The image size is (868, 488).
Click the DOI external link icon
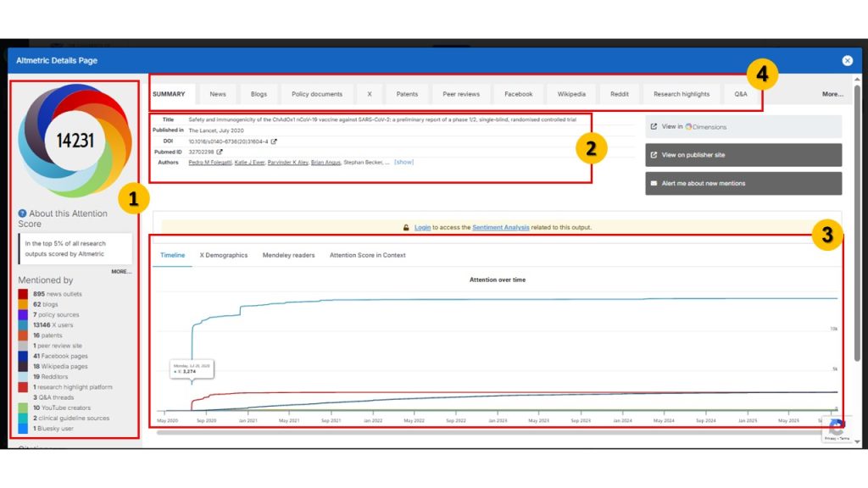click(x=274, y=141)
